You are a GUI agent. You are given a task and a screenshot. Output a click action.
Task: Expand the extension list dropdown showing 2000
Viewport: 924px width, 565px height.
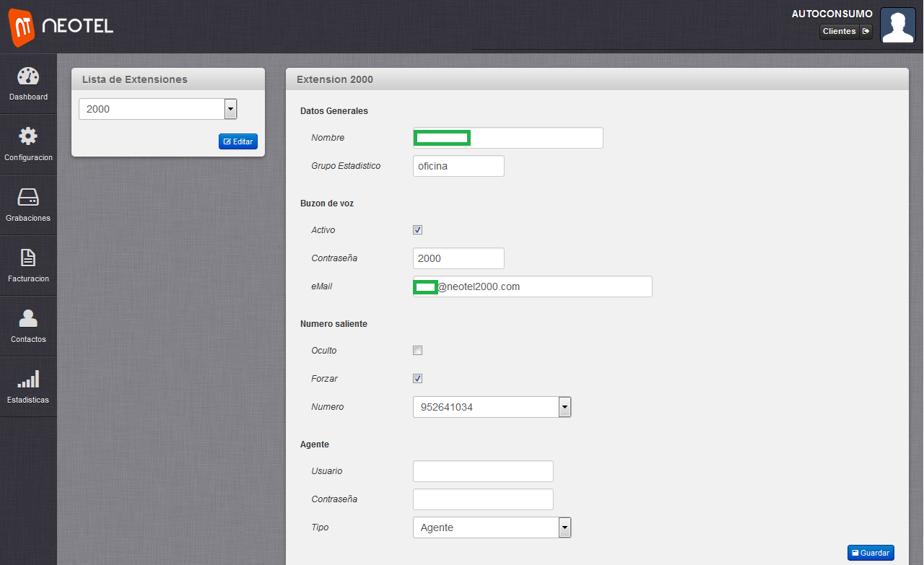point(158,109)
